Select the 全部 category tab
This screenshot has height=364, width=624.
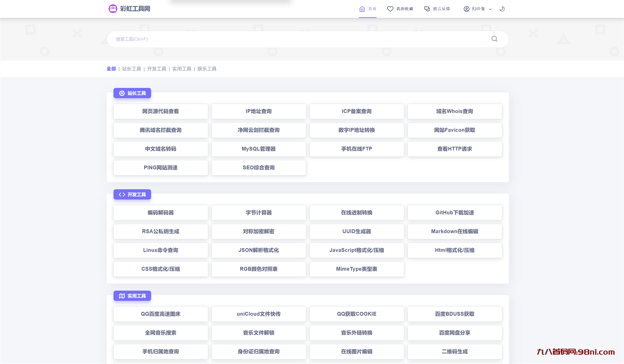coord(111,69)
